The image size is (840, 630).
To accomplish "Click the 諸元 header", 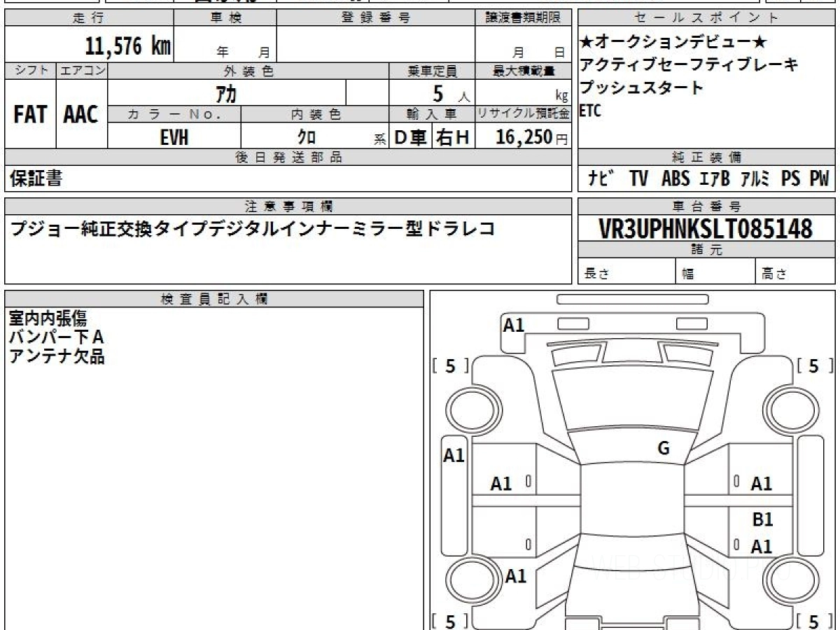I will [707, 250].
